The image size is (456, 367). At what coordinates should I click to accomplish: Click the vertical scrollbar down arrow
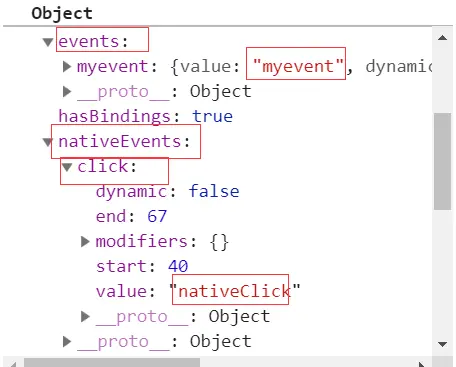pyautogui.click(x=442, y=344)
